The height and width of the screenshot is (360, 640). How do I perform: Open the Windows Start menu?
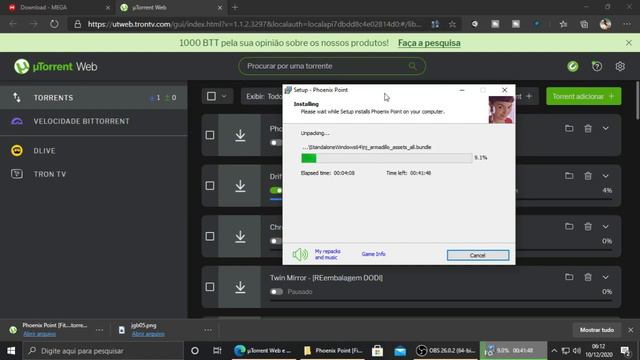[11, 351]
